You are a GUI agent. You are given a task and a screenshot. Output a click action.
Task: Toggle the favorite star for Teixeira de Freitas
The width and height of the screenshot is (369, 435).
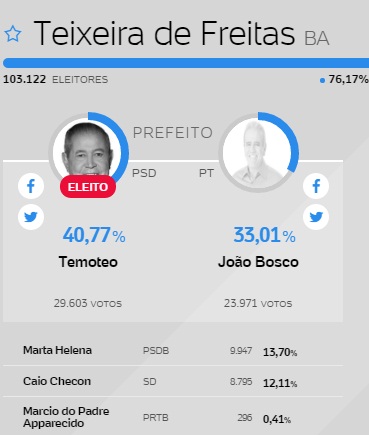click(x=13, y=34)
